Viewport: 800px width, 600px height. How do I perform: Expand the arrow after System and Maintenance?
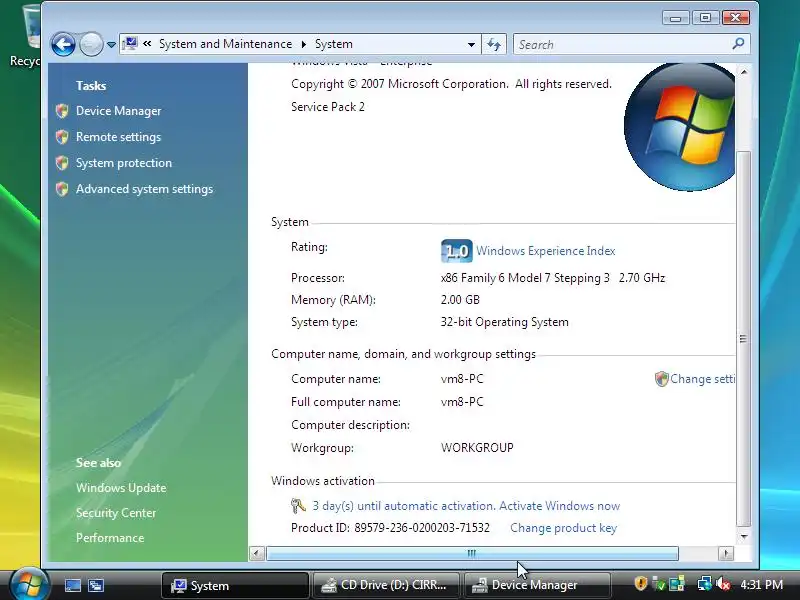304,44
